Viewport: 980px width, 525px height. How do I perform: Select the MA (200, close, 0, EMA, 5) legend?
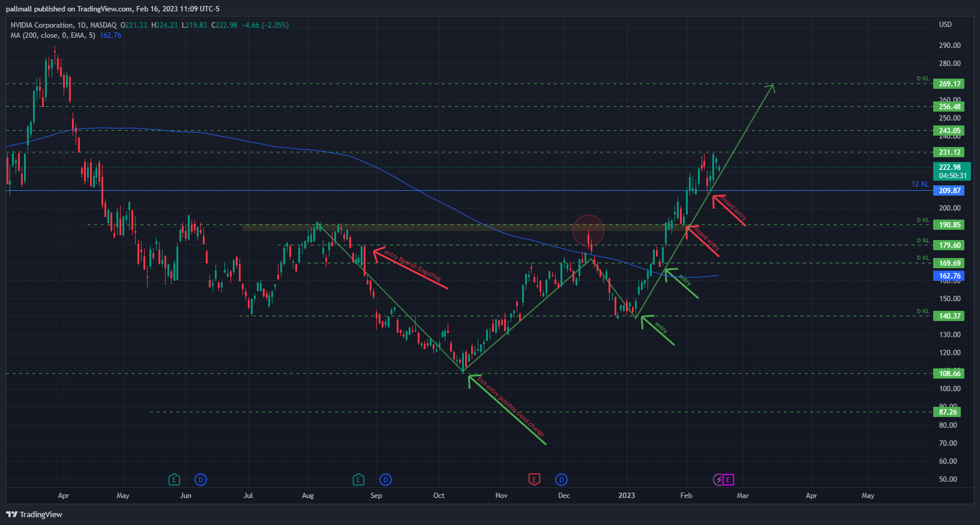coord(53,35)
